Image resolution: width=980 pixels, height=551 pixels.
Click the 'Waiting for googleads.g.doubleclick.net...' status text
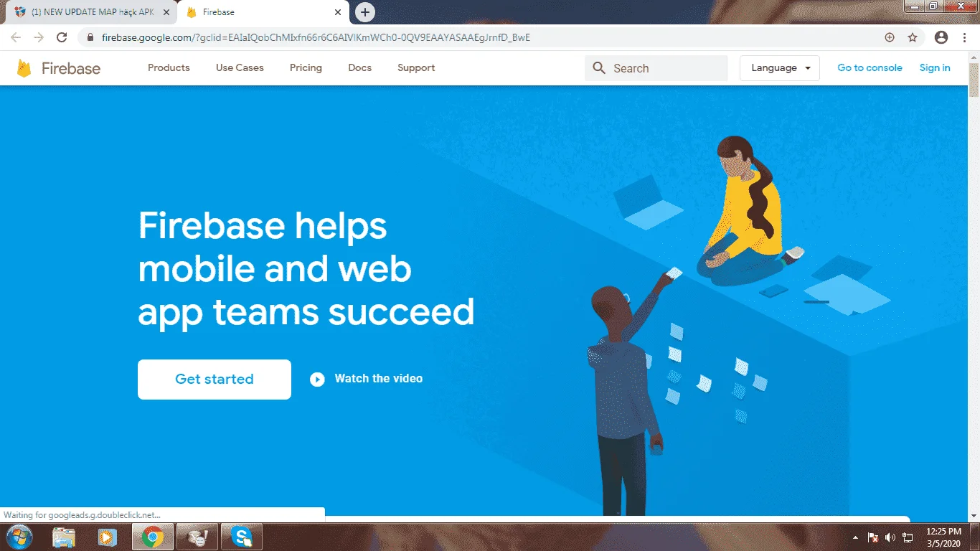pyautogui.click(x=83, y=515)
